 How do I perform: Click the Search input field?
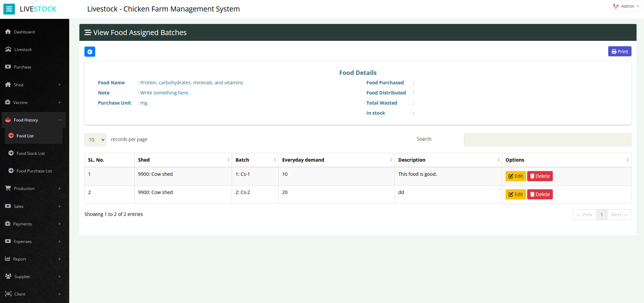(547, 140)
